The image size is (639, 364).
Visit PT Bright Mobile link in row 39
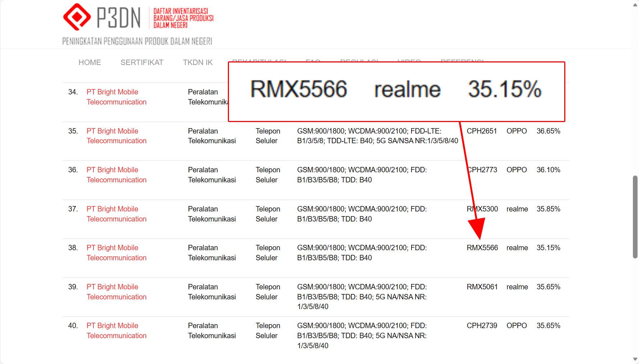[x=116, y=292]
